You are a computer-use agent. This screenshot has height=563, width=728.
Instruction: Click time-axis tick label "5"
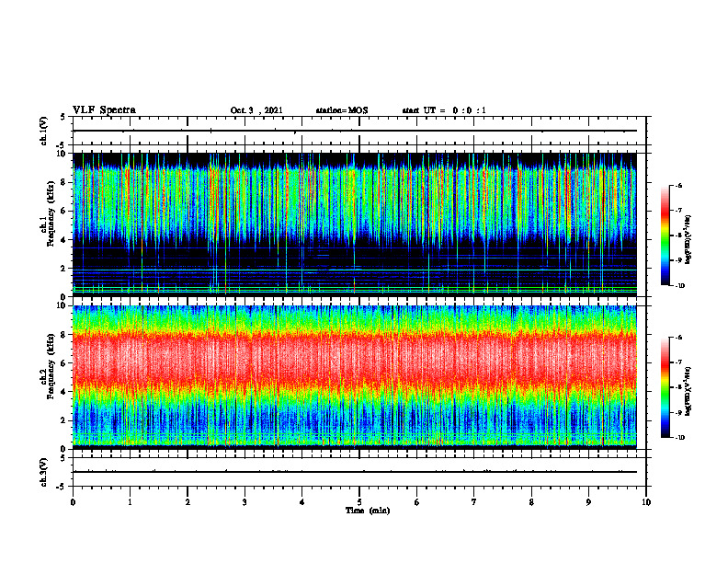[x=359, y=502]
